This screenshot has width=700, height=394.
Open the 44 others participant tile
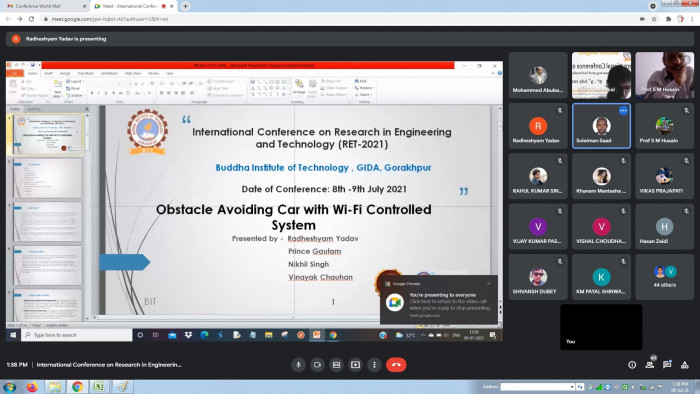point(664,277)
